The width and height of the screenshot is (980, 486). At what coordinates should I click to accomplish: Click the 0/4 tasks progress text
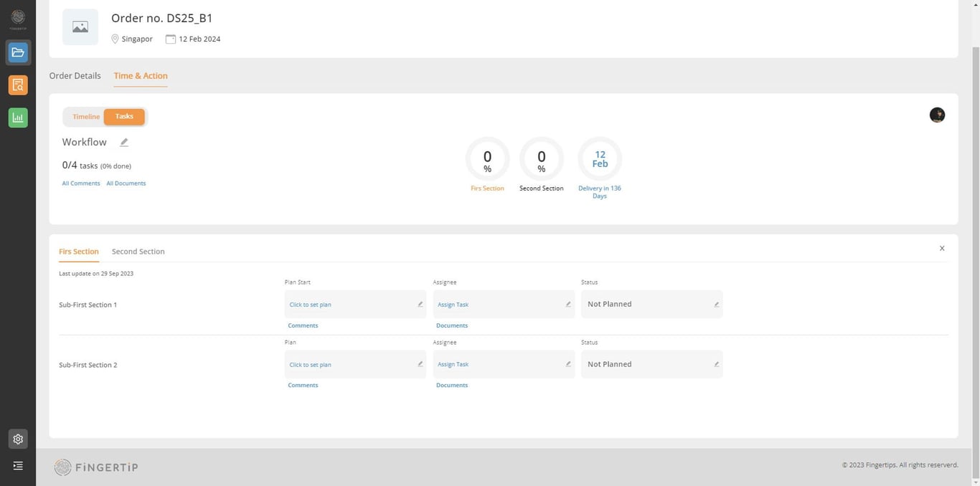[x=97, y=166]
